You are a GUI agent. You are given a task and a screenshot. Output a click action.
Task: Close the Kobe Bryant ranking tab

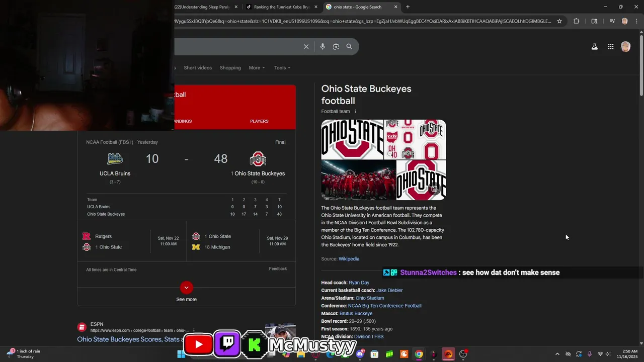click(316, 7)
